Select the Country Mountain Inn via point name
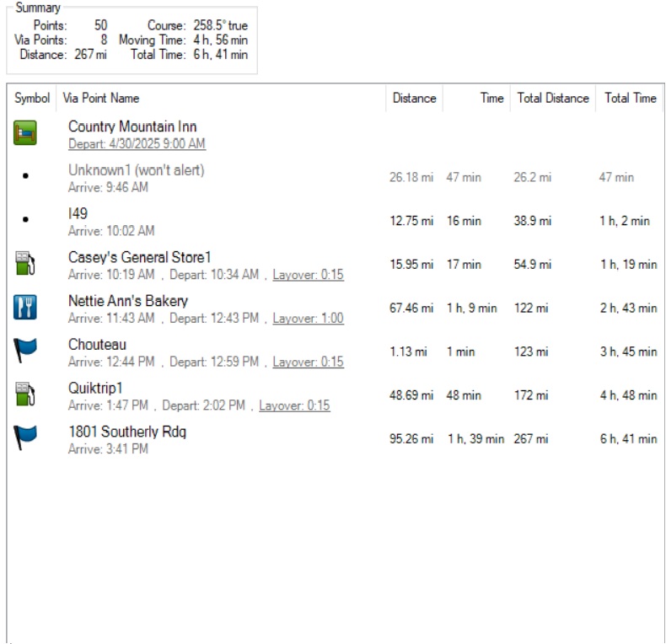 click(x=132, y=126)
